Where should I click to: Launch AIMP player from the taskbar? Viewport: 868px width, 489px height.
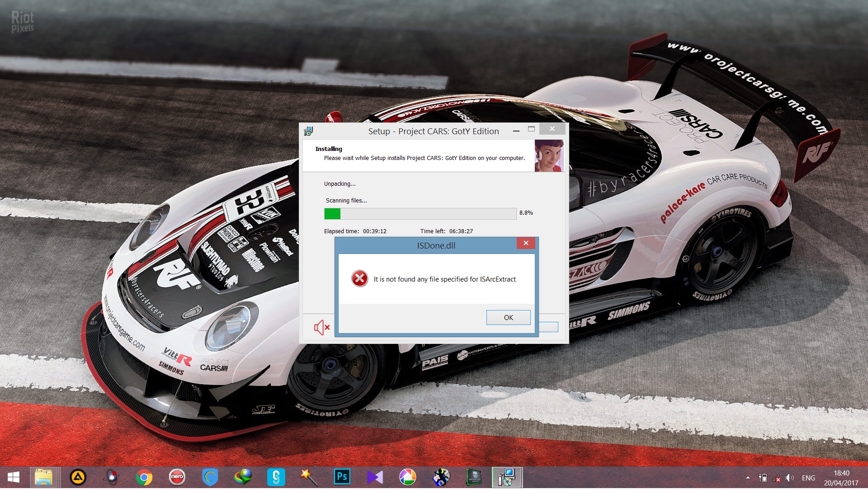coord(78,477)
